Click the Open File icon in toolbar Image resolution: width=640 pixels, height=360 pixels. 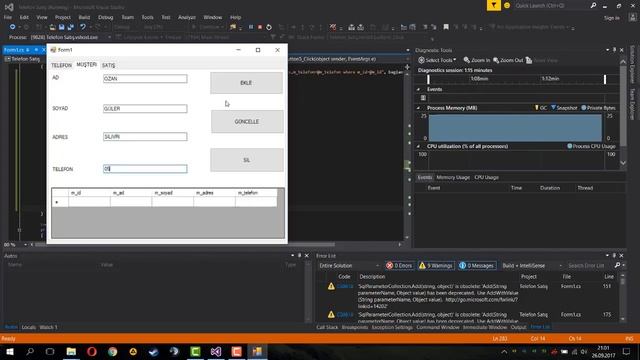52,27
